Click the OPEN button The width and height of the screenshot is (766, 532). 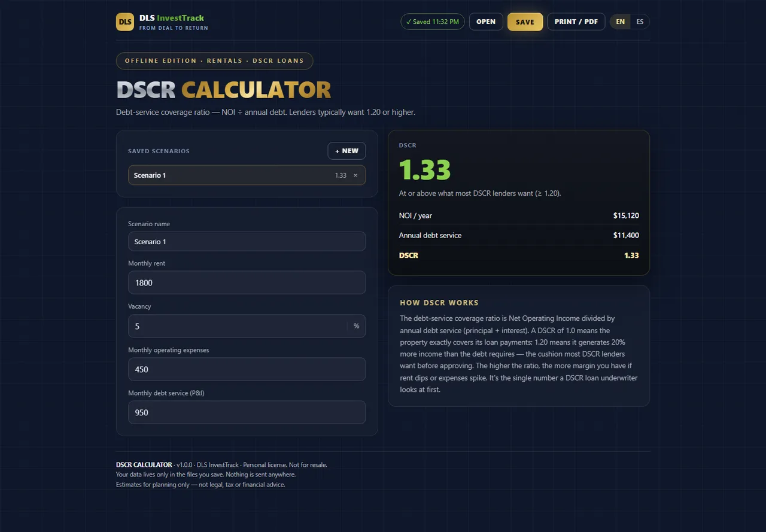pyautogui.click(x=486, y=22)
